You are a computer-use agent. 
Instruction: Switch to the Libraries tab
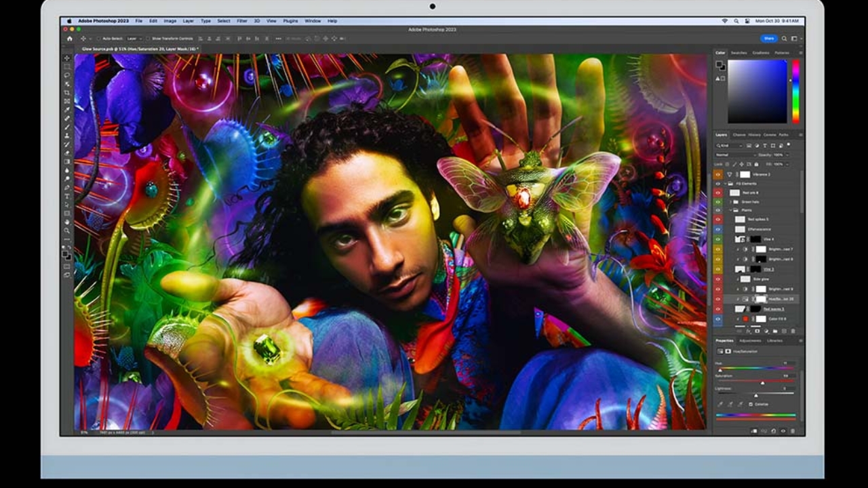(774, 340)
